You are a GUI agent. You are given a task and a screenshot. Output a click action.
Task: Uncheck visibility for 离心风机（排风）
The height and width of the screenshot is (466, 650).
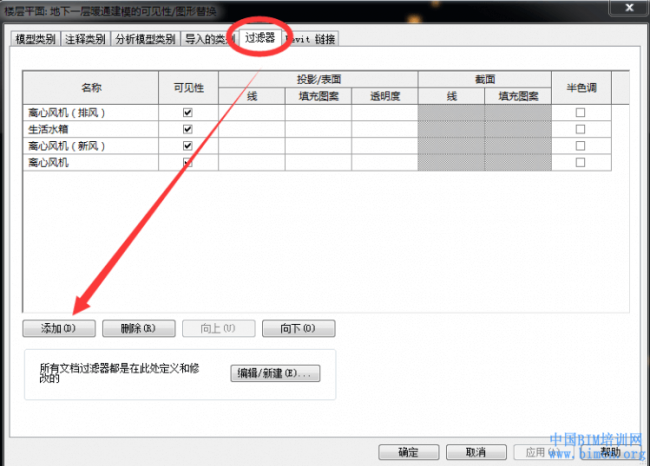[x=188, y=112]
